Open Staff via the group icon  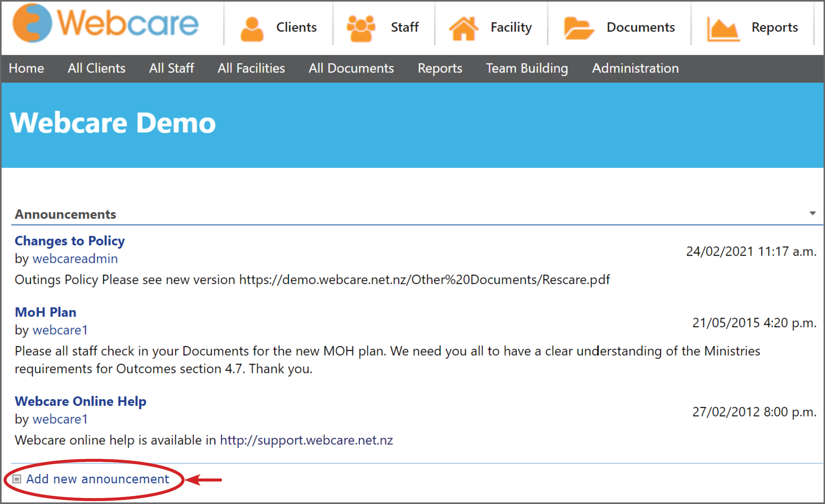tap(361, 28)
